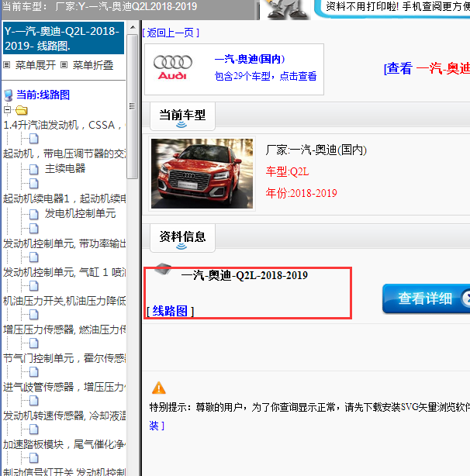
Task: Open 1.4升汽油发动机 CSSA tree entry
Action: click(63, 125)
